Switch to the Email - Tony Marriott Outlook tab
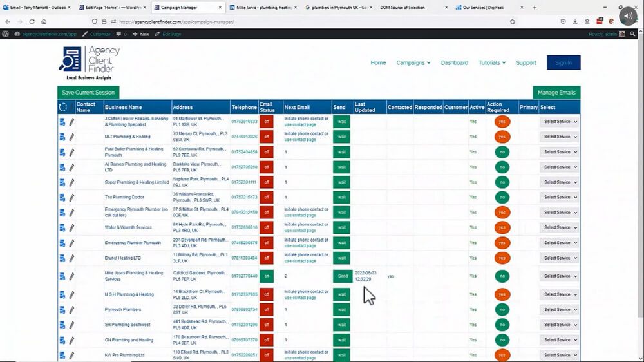The height and width of the screenshot is (362, 644). tap(37, 7)
